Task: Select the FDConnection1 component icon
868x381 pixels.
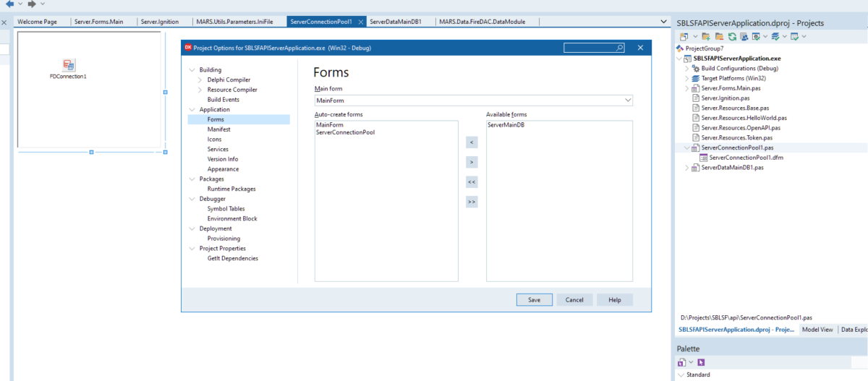Action: tap(68, 65)
